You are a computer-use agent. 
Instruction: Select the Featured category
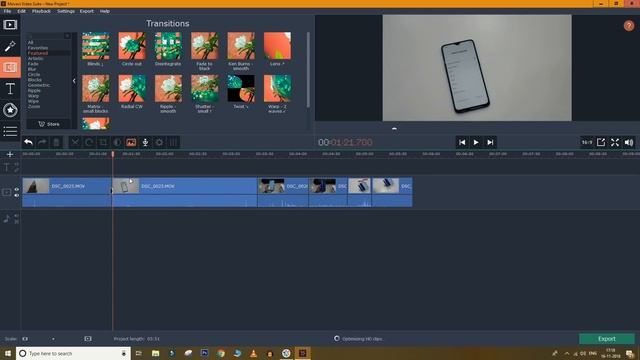[38, 53]
